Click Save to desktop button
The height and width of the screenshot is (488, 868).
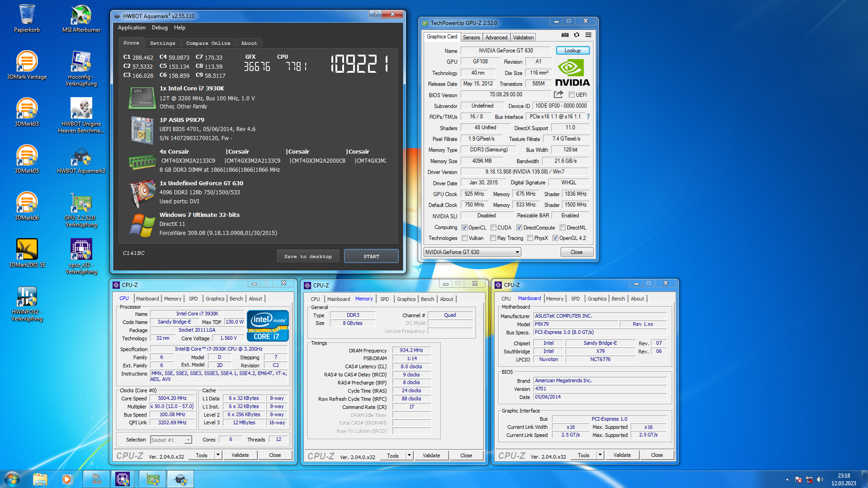pos(308,256)
